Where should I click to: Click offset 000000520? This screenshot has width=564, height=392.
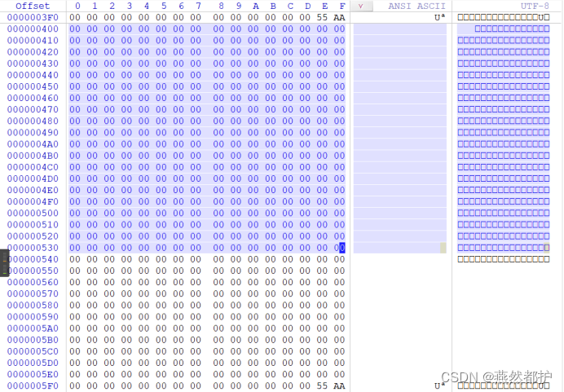pyautogui.click(x=33, y=236)
